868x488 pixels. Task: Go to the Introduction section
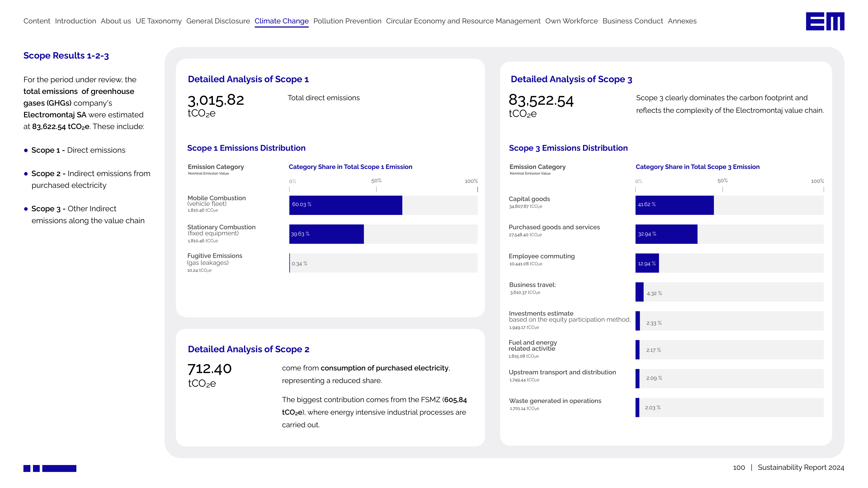coord(76,21)
